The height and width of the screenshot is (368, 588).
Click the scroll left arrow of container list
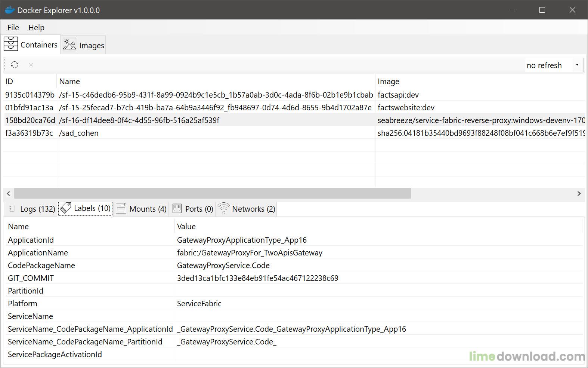(x=9, y=193)
